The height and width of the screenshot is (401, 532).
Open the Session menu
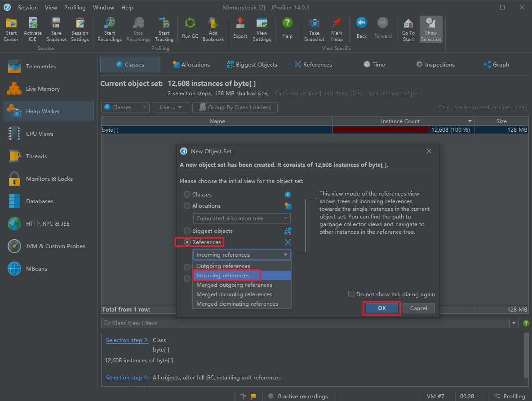(28, 8)
